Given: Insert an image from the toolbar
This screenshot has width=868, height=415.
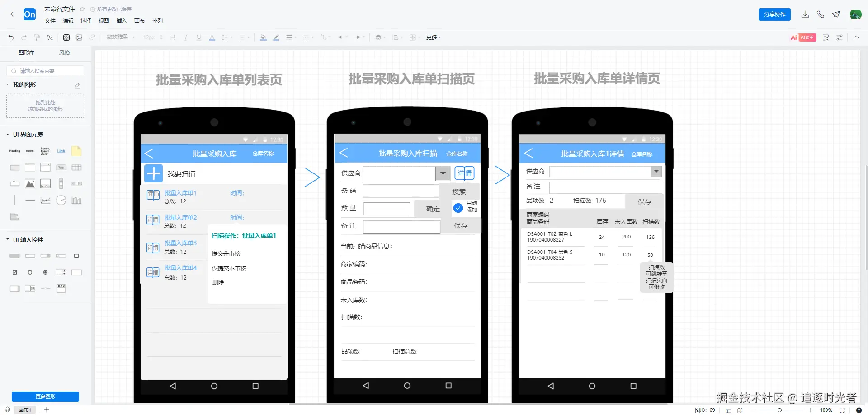Looking at the screenshot, I should pos(79,37).
